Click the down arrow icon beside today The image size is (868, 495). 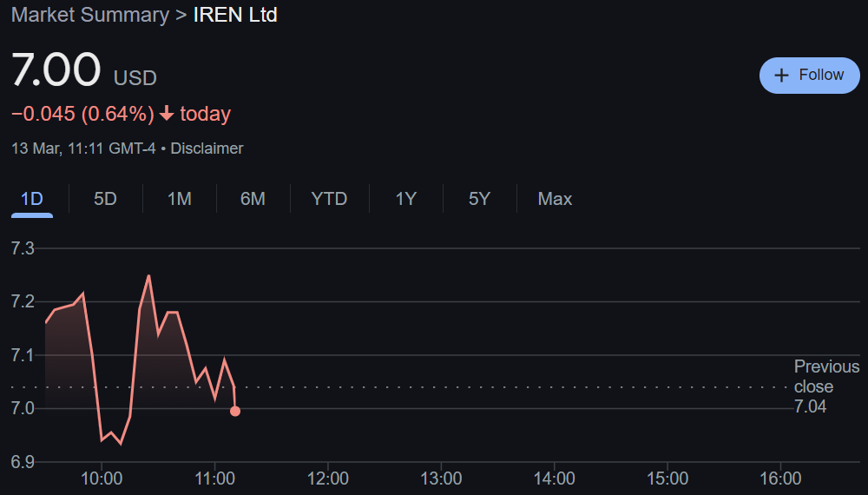[x=167, y=114]
